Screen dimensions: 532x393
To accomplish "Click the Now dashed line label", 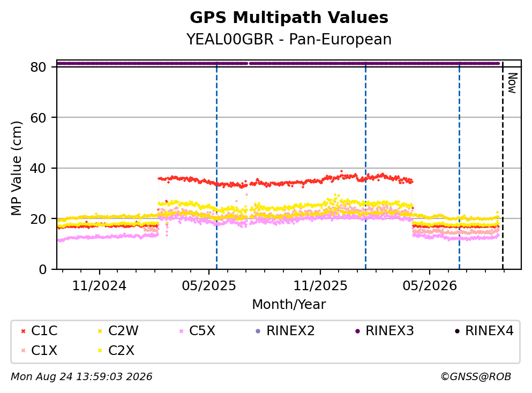I will point(512,83).
